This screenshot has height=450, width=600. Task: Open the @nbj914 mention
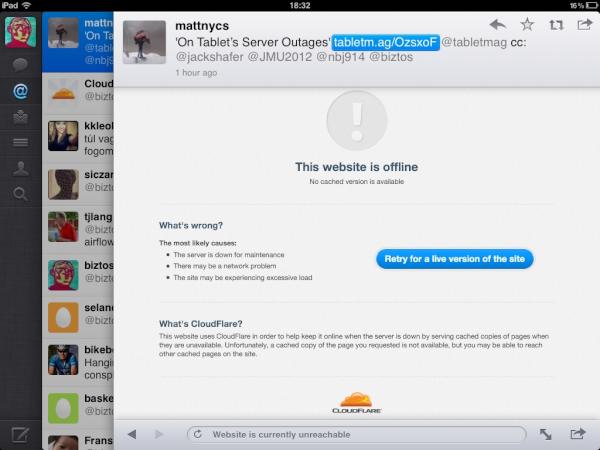(341, 57)
